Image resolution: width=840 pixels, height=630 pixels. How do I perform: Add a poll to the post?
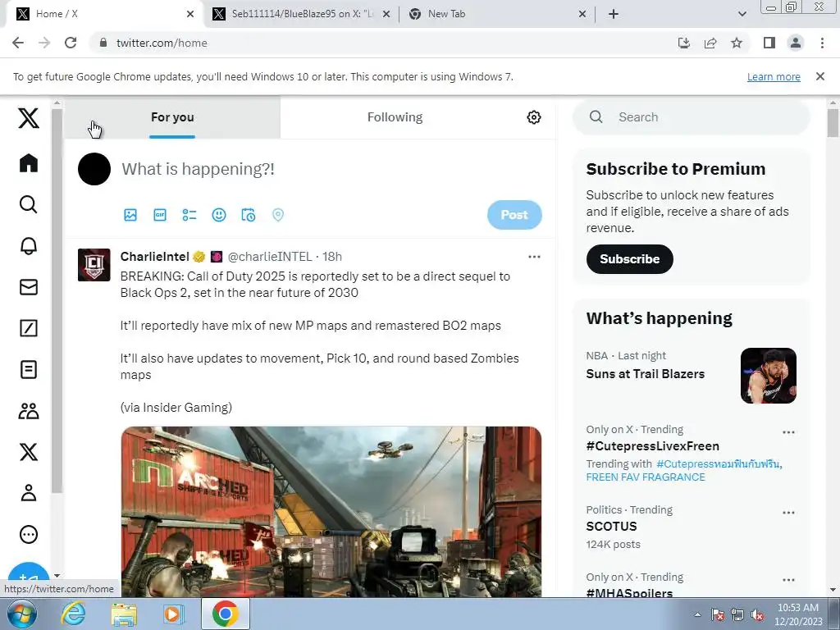(189, 215)
